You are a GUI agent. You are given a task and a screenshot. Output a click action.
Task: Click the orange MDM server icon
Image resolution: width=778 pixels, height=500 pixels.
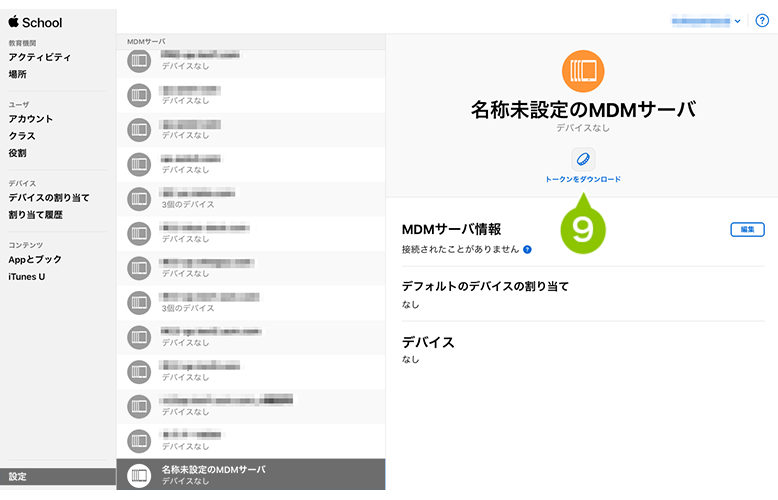(x=583, y=71)
